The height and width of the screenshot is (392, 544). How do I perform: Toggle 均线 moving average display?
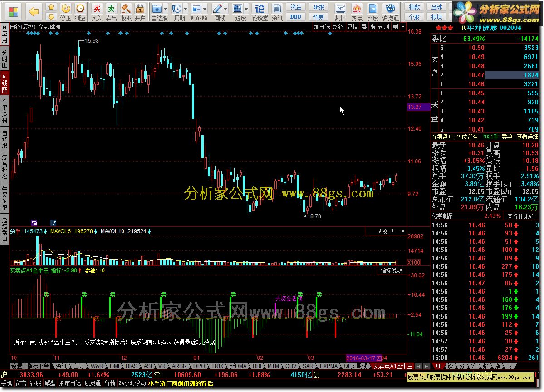pyautogui.click(x=338, y=27)
